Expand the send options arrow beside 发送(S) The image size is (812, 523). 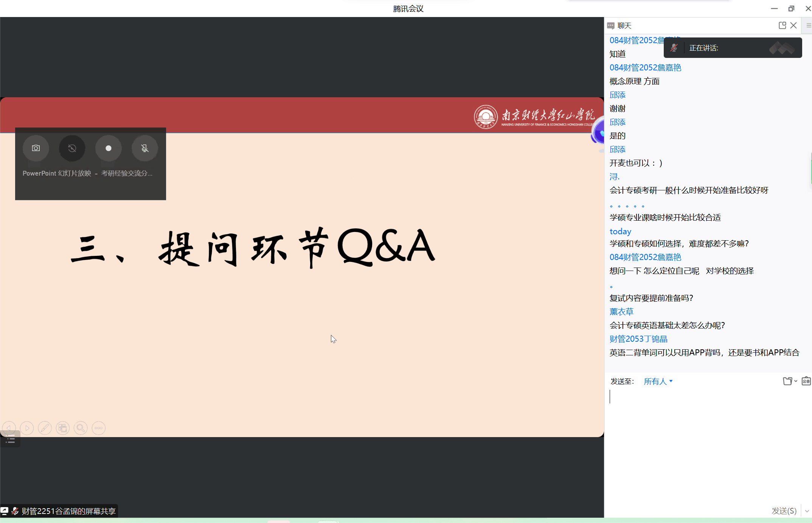(807, 511)
